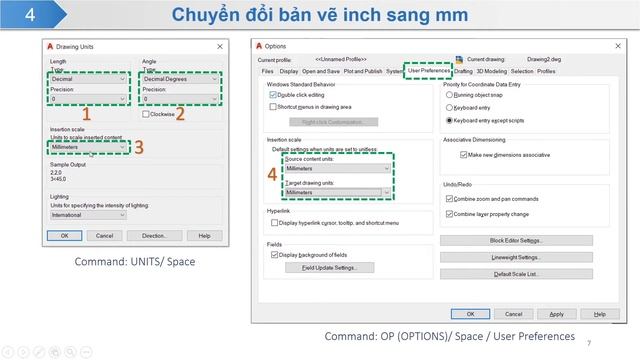Select Keyboard entry radio button
The height and width of the screenshot is (360, 640).
449,108
